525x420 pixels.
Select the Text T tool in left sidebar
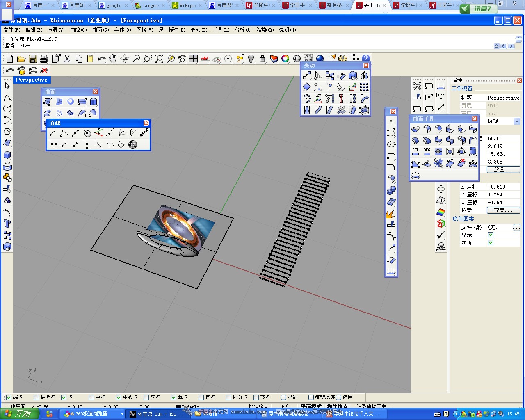pos(7,224)
